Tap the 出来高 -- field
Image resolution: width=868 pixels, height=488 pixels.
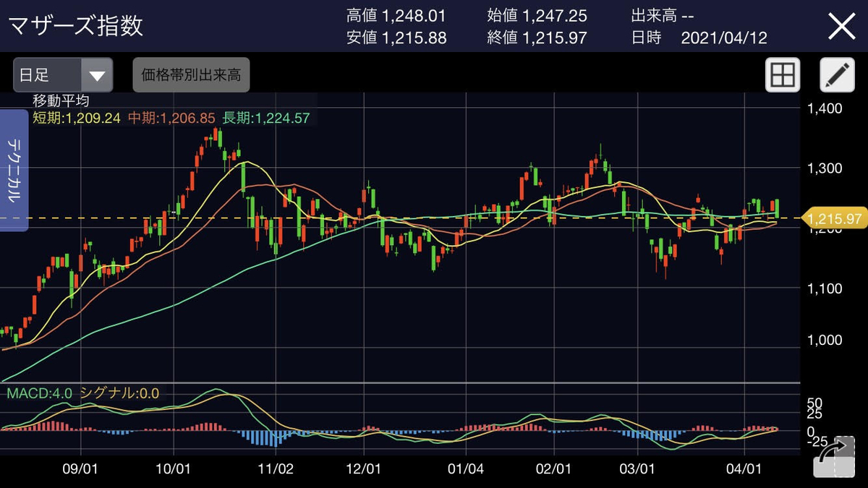(662, 15)
